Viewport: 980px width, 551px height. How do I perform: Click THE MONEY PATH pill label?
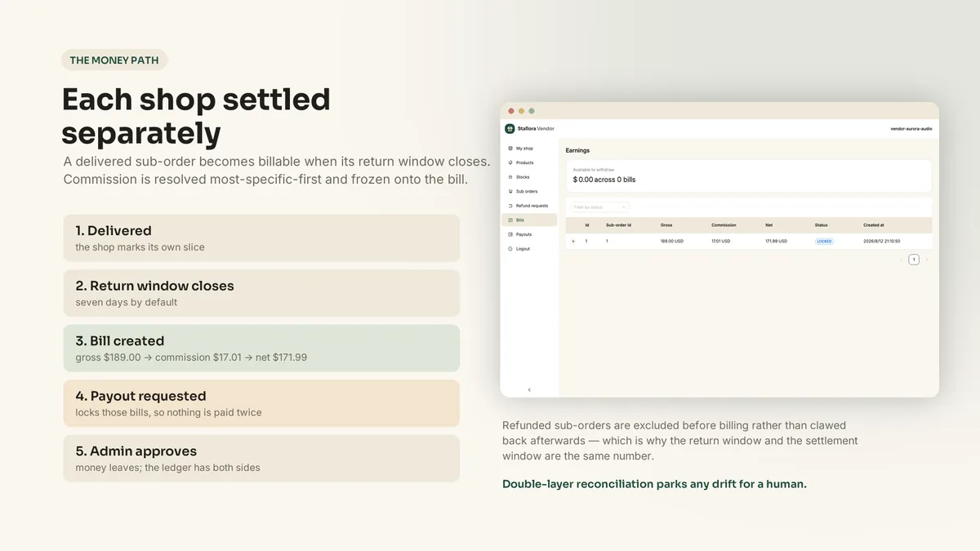tap(114, 60)
